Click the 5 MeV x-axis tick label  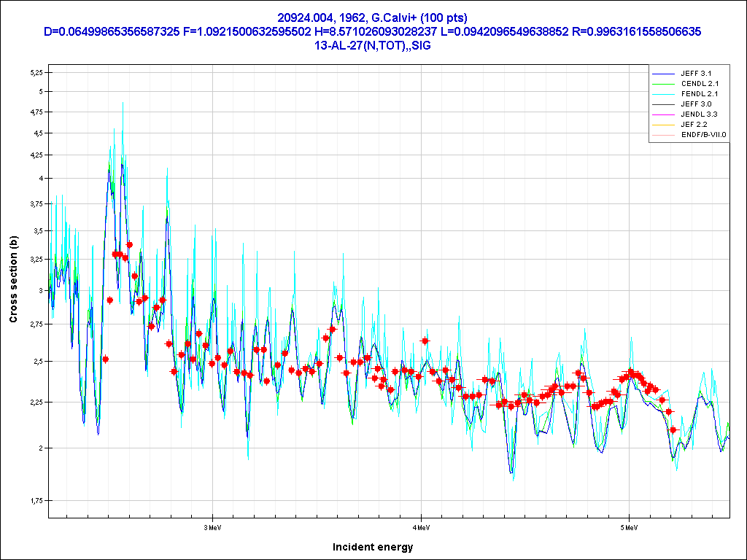(x=628, y=526)
